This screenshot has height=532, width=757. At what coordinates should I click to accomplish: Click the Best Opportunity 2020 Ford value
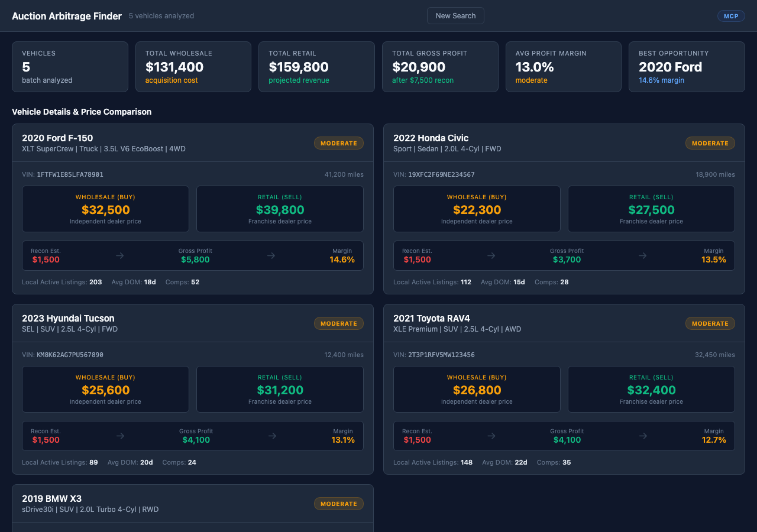(670, 67)
